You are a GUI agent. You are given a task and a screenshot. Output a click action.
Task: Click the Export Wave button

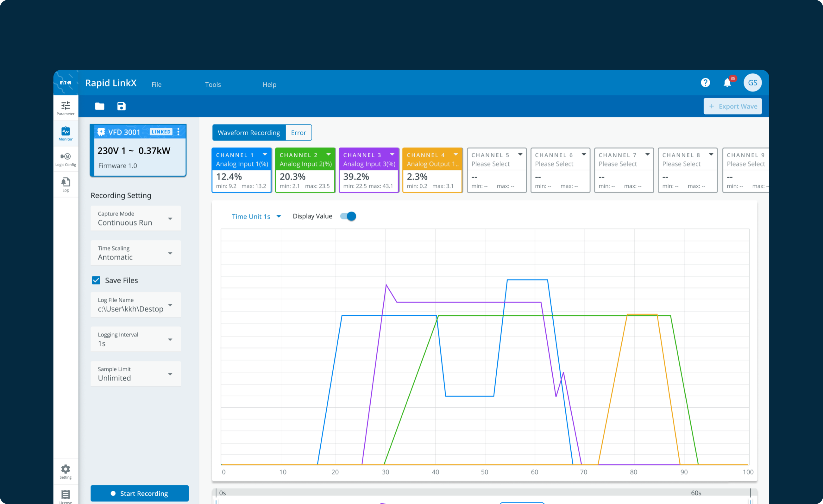732,106
